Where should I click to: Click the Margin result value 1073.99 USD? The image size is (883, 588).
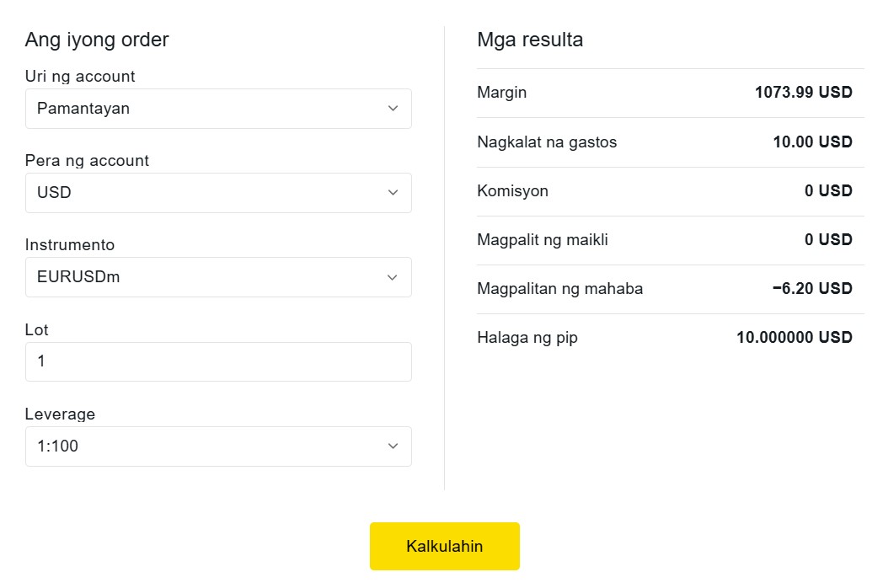pyautogui.click(x=805, y=93)
